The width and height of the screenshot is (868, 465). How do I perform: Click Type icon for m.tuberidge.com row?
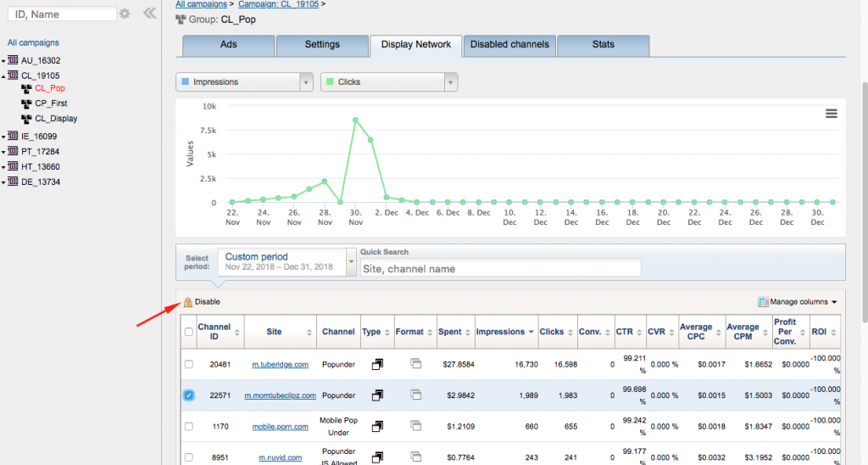click(x=377, y=364)
